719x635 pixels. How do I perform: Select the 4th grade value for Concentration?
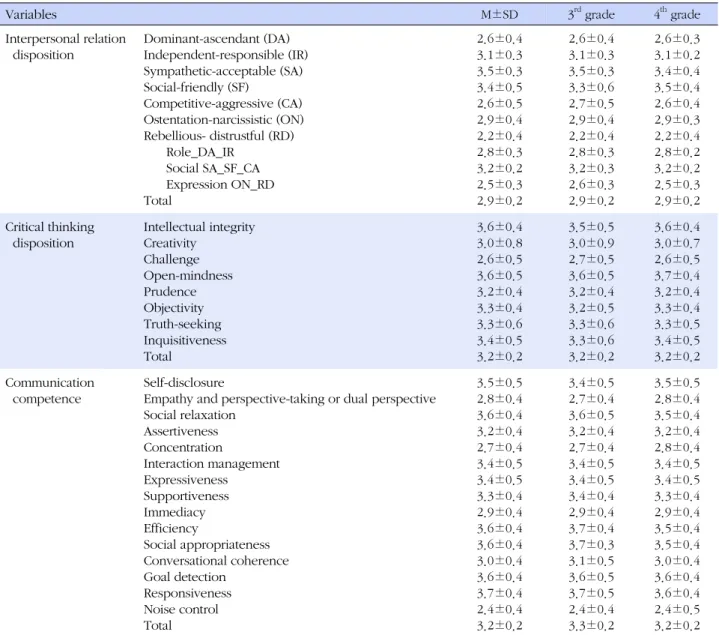pos(677,448)
